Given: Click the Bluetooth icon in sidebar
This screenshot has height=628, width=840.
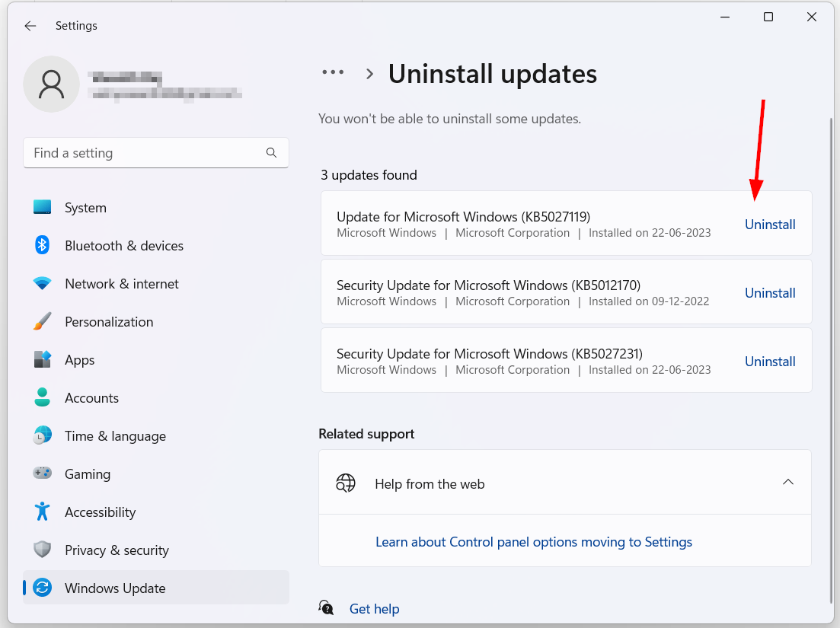Looking at the screenshot, I should point(43,245).
